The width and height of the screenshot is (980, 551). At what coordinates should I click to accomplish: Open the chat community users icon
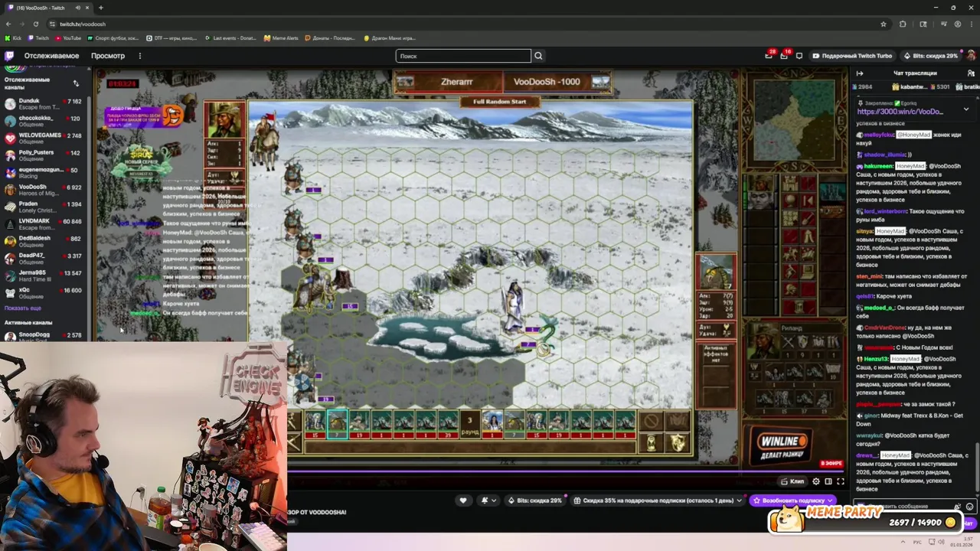click(971, 73)
